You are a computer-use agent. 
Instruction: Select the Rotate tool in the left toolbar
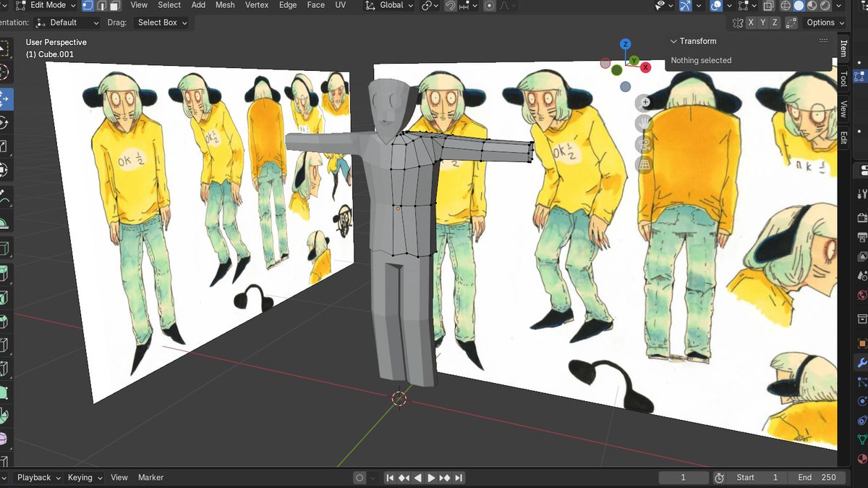point(6,122)
